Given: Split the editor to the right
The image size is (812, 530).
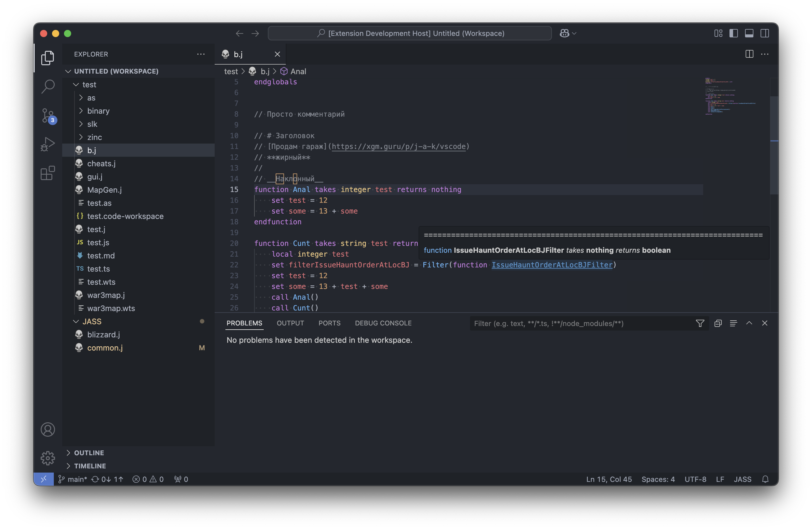Looking at the screenshot, I should click(749, 54).
